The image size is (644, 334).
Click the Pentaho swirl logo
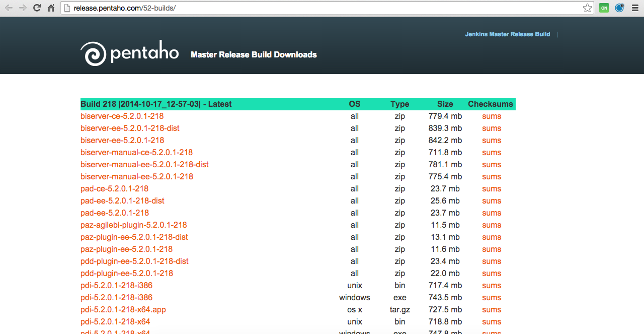(x=94, y=53)
